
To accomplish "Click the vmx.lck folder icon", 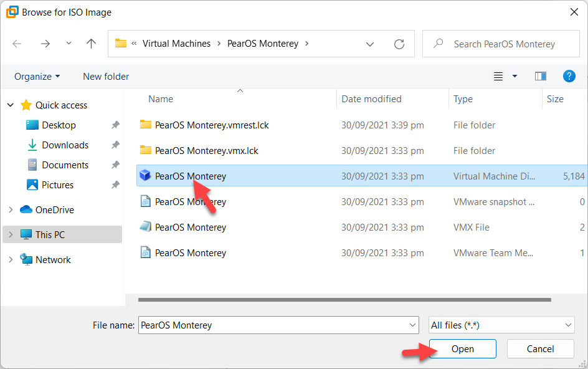I will tap(146, 150).
